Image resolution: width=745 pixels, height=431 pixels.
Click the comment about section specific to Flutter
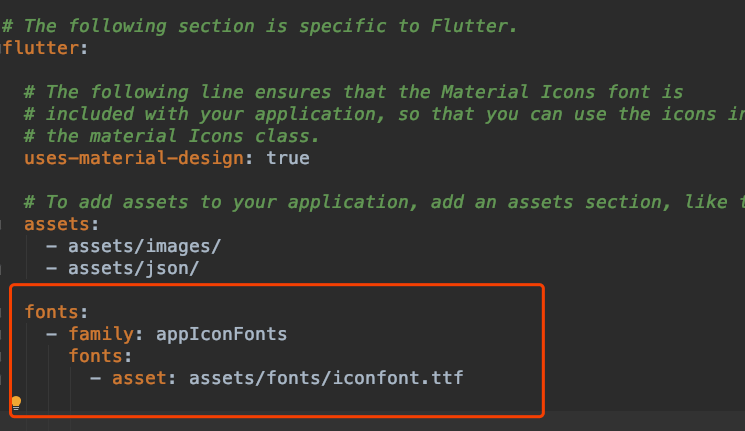(x=259, y=26)
